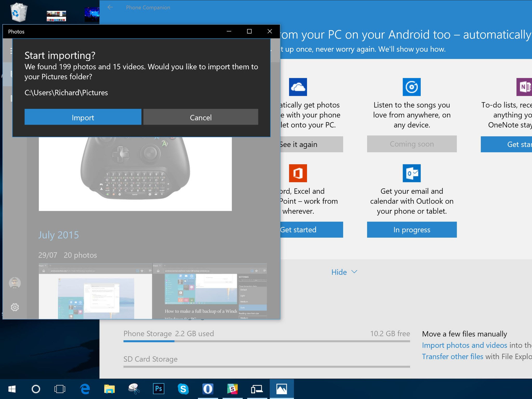This screenshot has height=399, width=532.
Task: Cancel the import dialog
Action: click(x=201, y=117)
